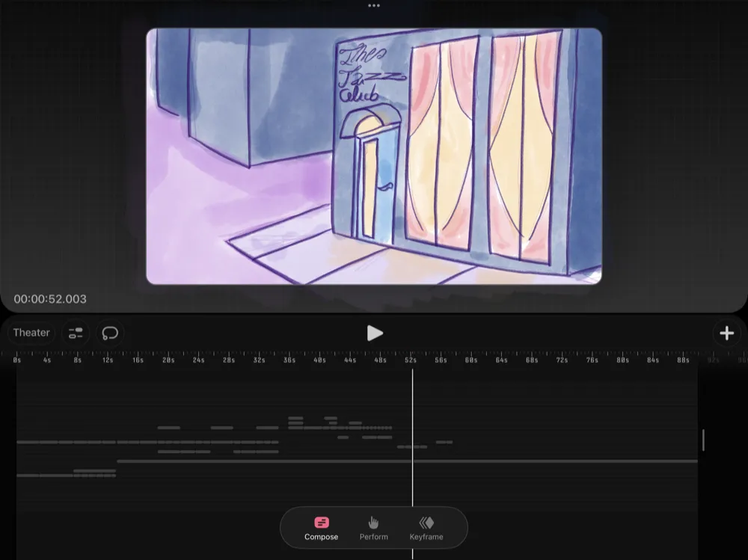Jump to 8s on the timeline ruler
Image resolution: width=748 pixels, height=560 pixels.
point(77,360)
